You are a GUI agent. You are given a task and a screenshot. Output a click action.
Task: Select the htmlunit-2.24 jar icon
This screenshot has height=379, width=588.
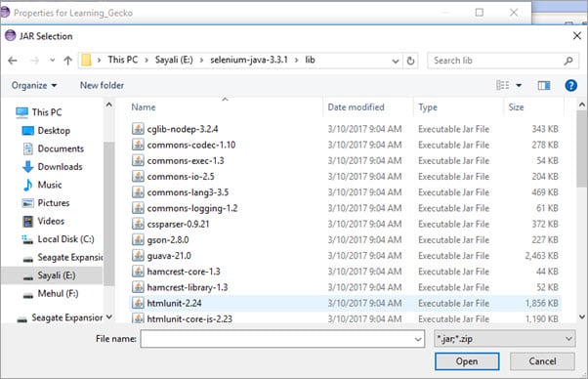138,303
